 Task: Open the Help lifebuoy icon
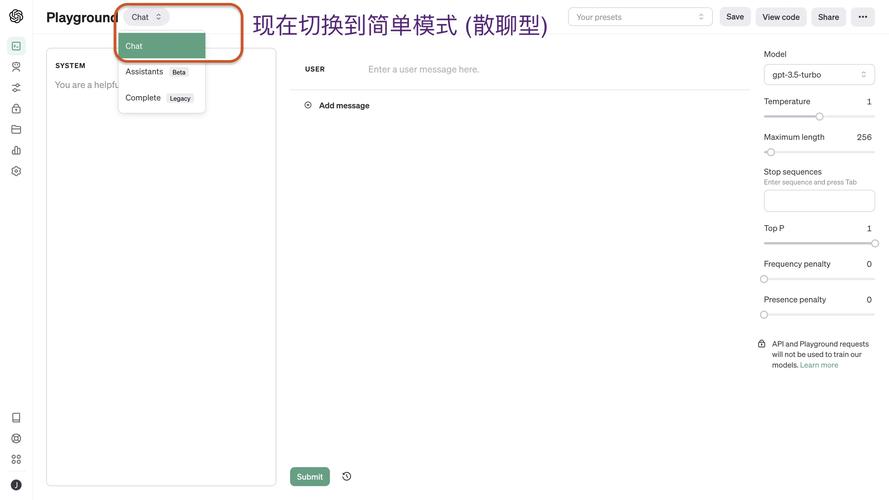pyautogui.click(x=16, y=438)
